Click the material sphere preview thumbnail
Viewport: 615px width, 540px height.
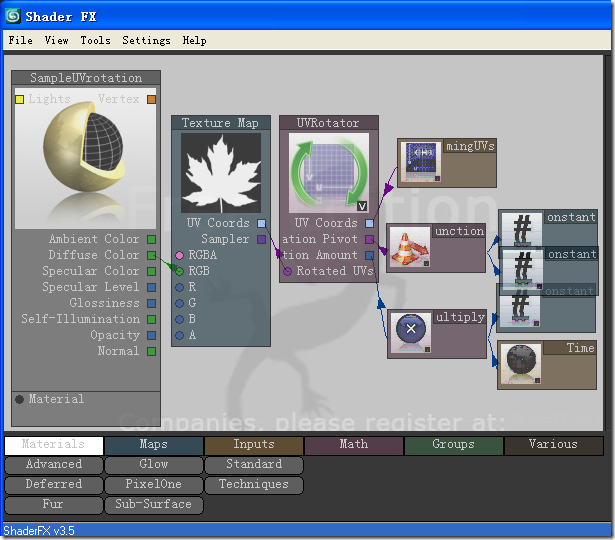(x=86, y=158)
